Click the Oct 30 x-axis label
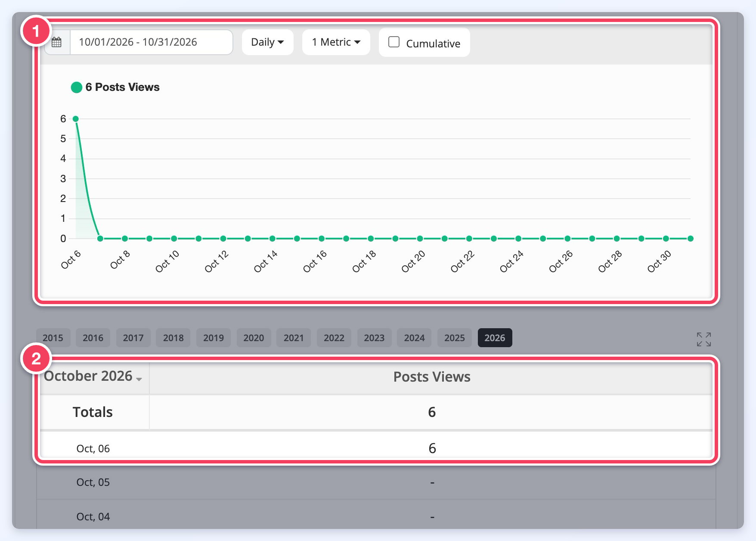Screen dimensions: 756x541 (x=659, y=261)
